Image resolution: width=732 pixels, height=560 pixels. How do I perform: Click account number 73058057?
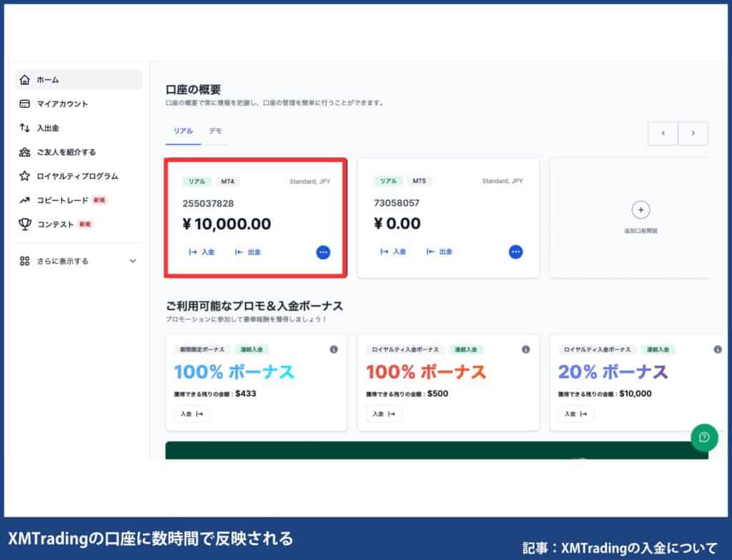click(397, 203)
